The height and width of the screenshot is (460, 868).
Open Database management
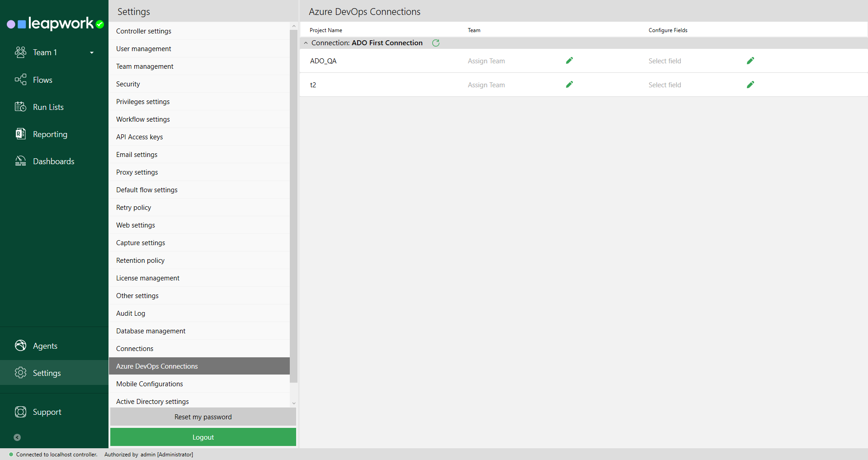click(x=199, y=331)
